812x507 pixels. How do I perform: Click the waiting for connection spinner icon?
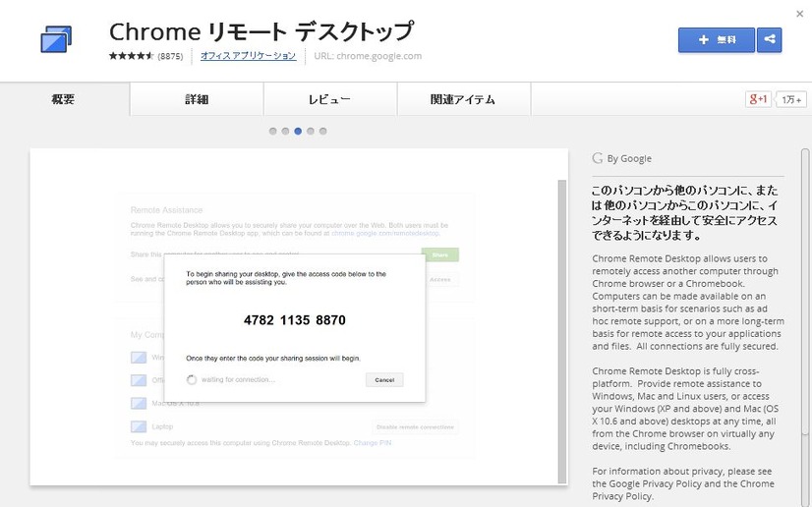tap(192, 379)
